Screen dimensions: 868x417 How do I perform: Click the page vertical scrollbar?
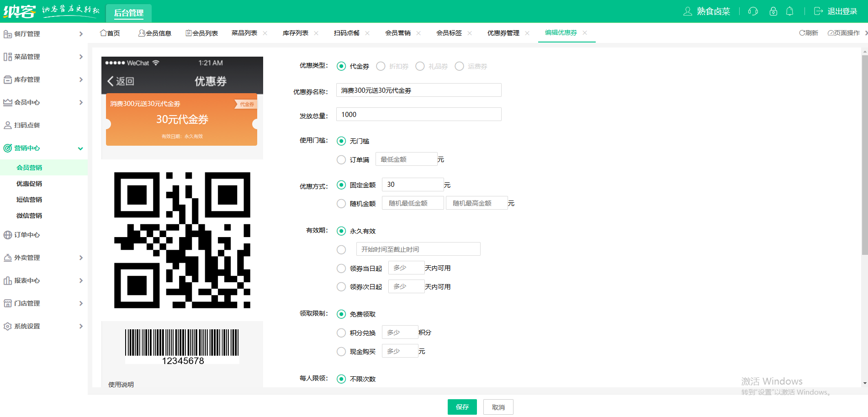[x=864, y=155]
